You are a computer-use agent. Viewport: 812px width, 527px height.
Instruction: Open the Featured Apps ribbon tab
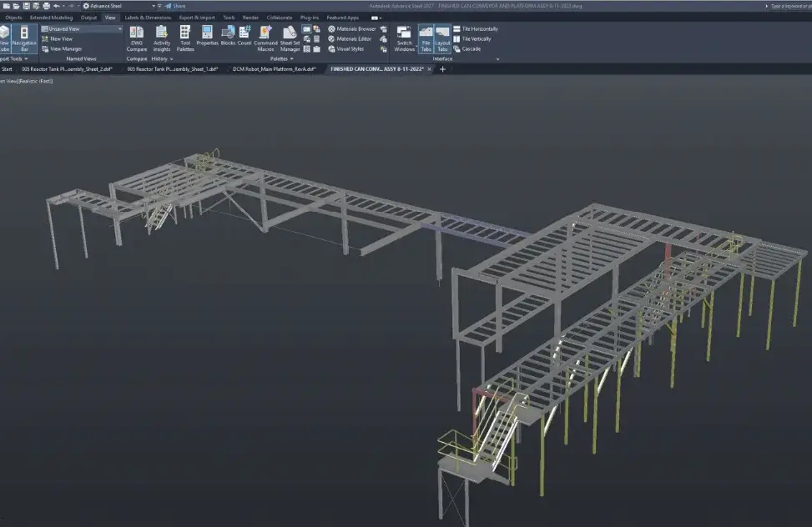[x=342, y=18]
